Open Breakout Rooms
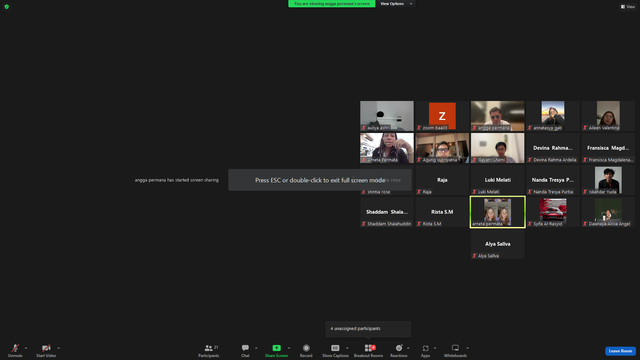 tap(368, 350)
